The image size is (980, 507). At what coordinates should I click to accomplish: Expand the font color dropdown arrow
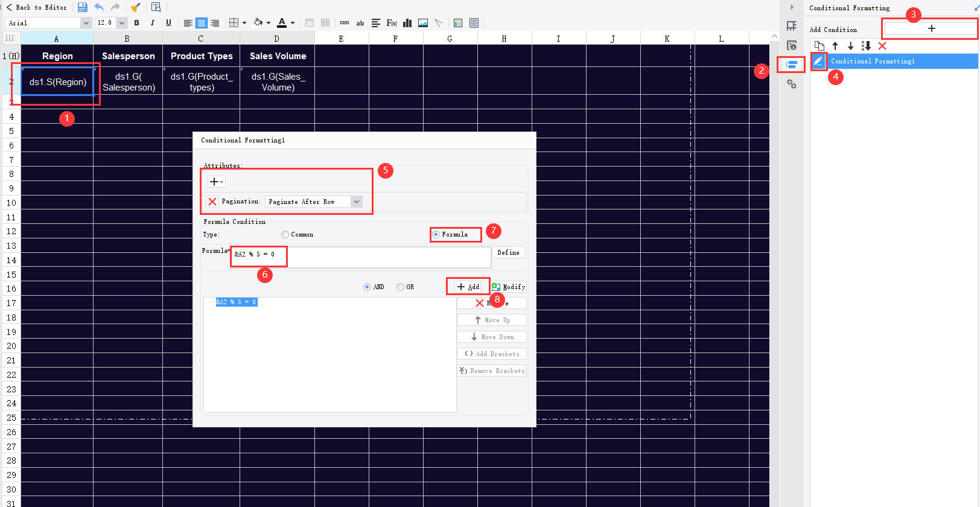(293, 23)
